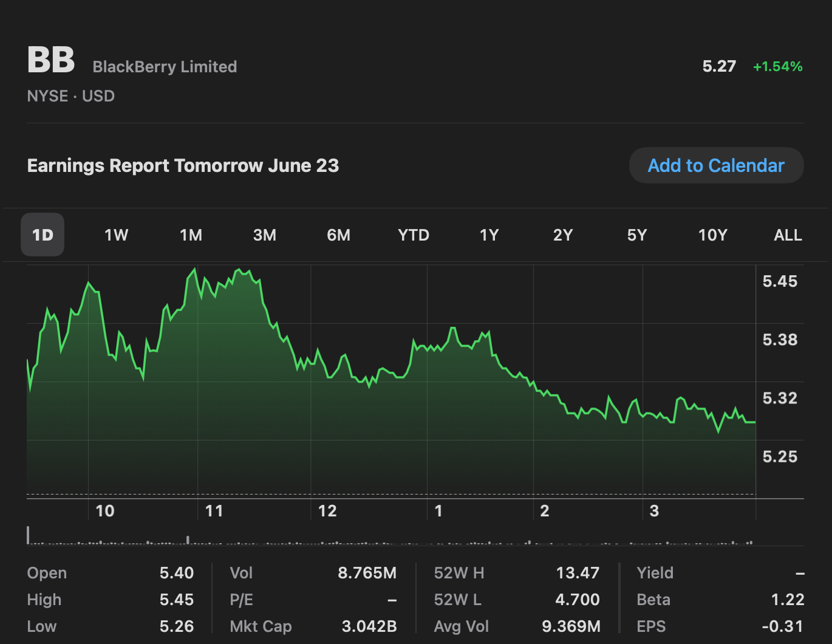
Task: Click the 10 o'clock time axis label
Action: (x=105, y=511)
